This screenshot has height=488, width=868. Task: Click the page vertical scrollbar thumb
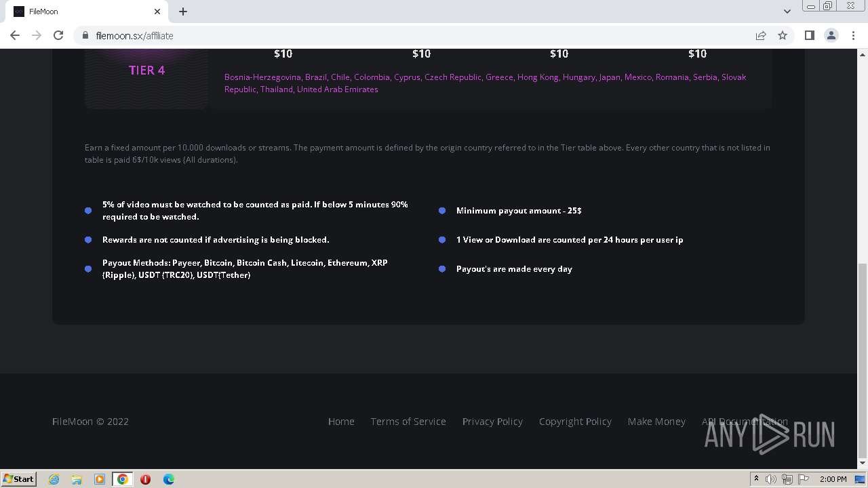tap(863, 361)
